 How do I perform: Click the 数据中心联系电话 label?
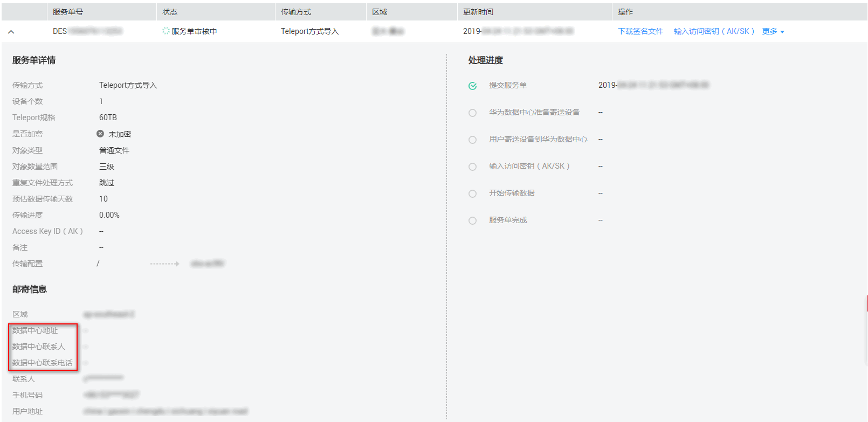pos(43,363)
